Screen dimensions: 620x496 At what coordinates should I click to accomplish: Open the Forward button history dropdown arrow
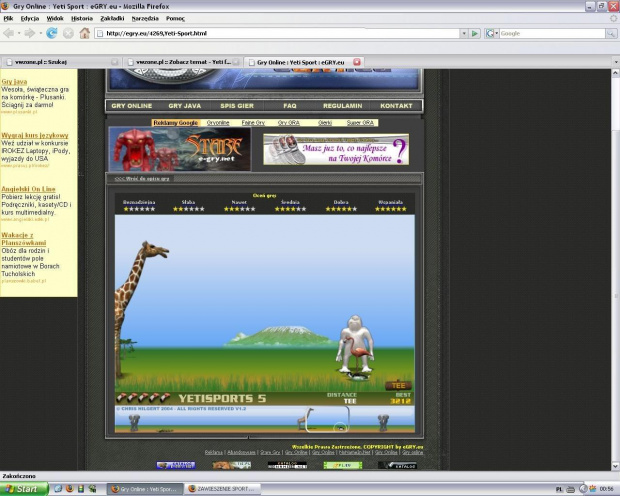point(40,34)
